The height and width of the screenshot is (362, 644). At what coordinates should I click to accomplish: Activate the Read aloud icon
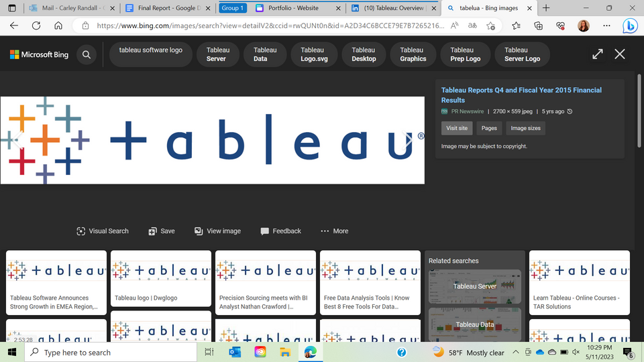454,25
